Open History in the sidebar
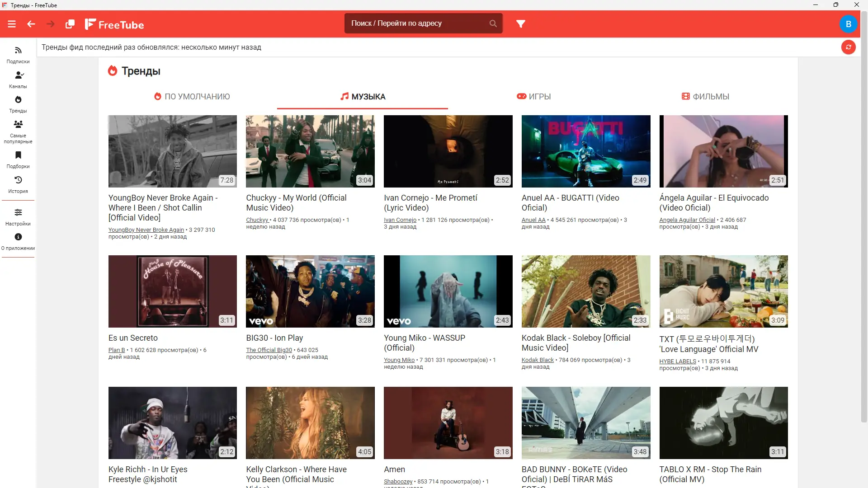Screen dimensions: 868x488 coord(18,184)
